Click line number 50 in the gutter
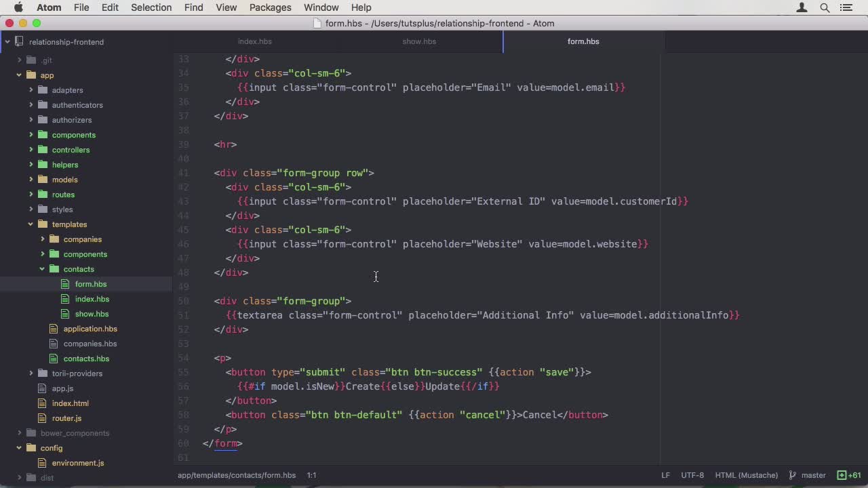The height and width of the screenshot is (488, 868). [183, 301]
